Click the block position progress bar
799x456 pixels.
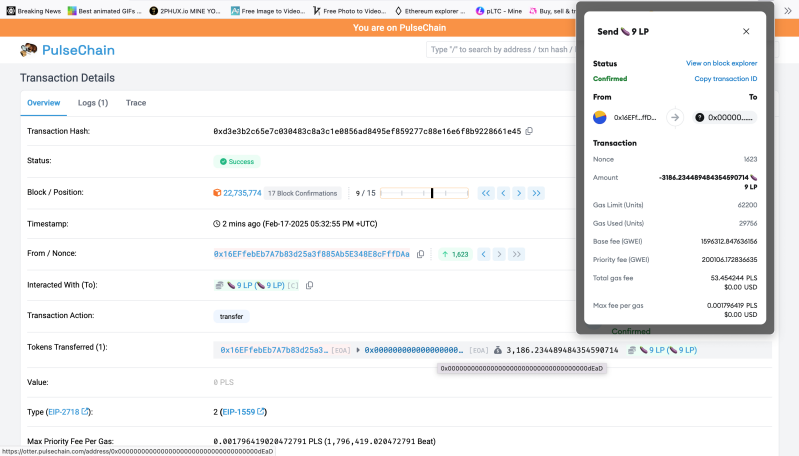tap(424, 193)
